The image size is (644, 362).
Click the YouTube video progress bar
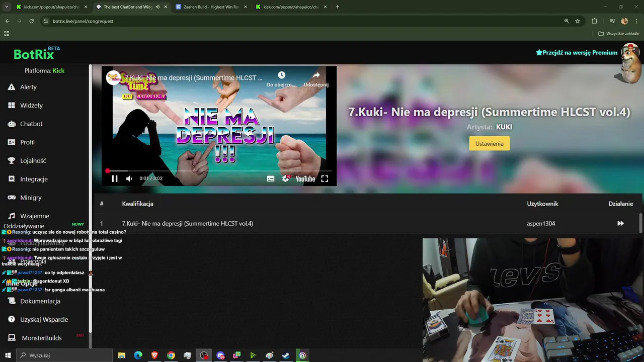click(x=219, y=171)
